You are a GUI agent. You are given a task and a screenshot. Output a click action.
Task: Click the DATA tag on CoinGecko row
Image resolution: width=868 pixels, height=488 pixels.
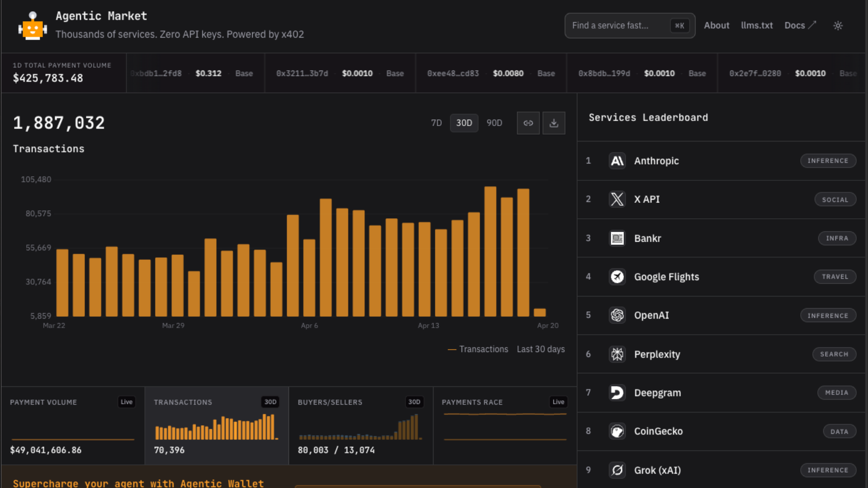(839, 432)
